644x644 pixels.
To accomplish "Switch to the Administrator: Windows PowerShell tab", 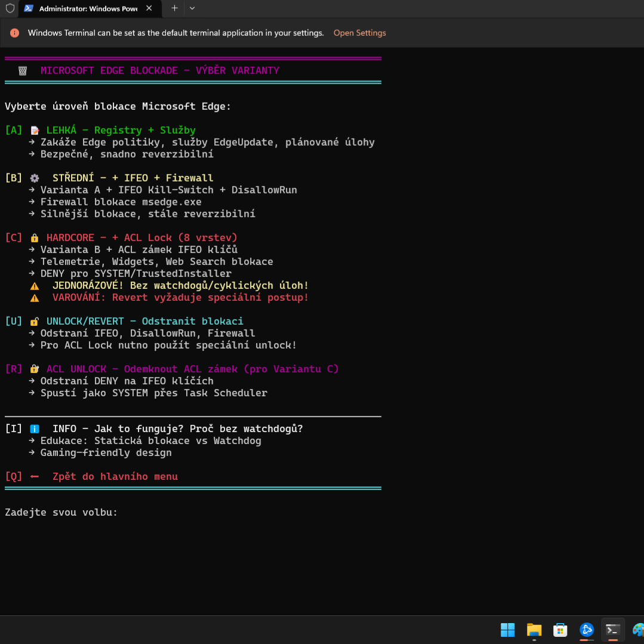I will [87, 9].
